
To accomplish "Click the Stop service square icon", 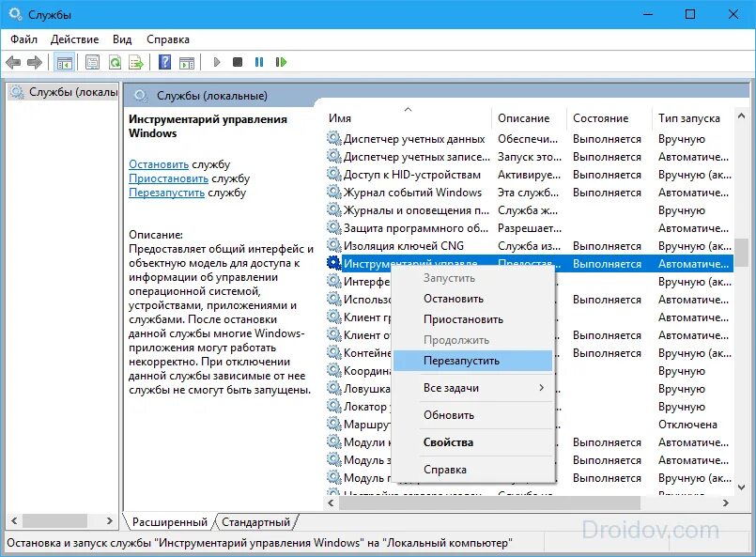I will tap(238, 62).
